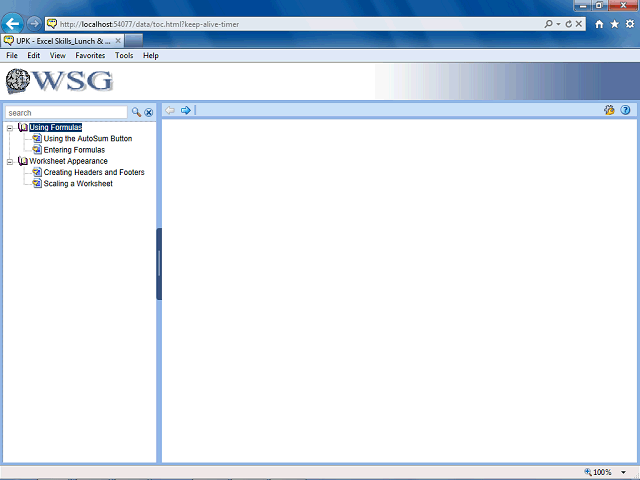Click the previous topic left arrow
The width and height of the screenshot is (640, 480).
[170, 110]
